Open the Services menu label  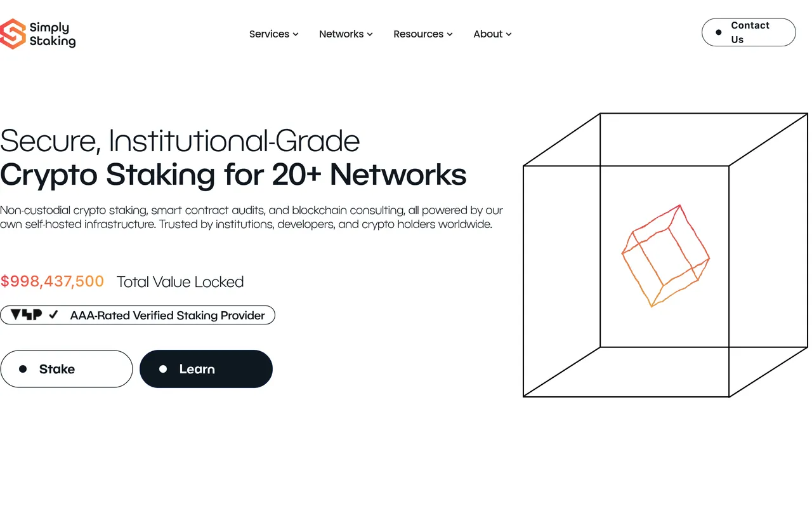pyautogui.click(x=269, y=34)
